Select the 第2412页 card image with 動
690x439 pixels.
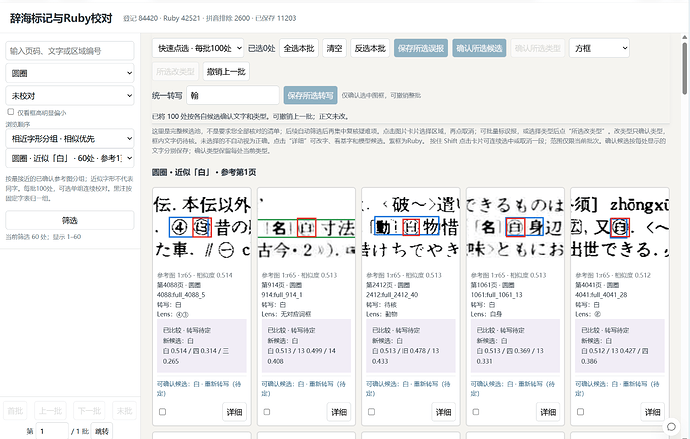pyautogui.click(x=411, y=227)
